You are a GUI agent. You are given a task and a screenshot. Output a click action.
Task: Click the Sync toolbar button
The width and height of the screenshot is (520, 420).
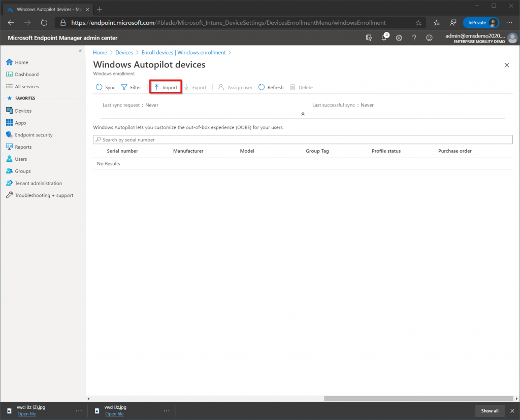(106, 87)
